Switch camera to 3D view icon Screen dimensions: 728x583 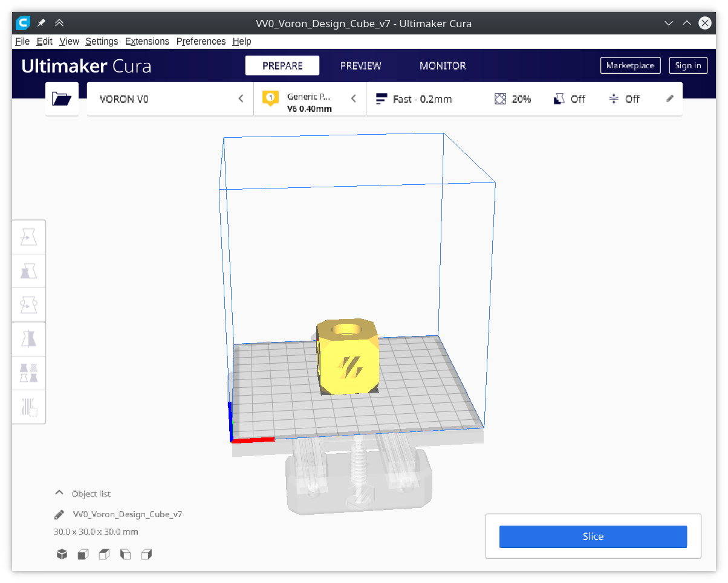pyautogui.click(x=62, y=554)
